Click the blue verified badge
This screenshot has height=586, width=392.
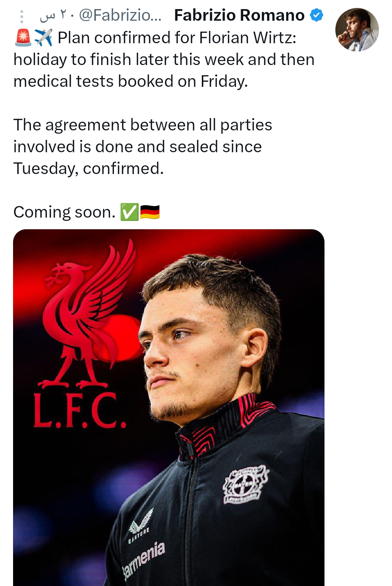(x=317, y=16)
